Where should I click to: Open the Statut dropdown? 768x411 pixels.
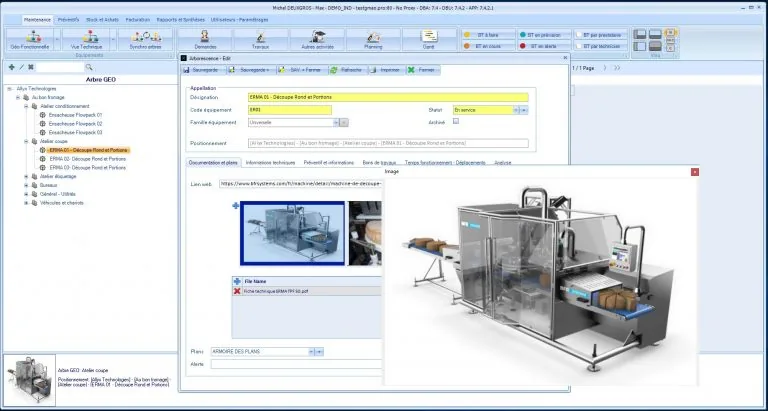(516, 110)
